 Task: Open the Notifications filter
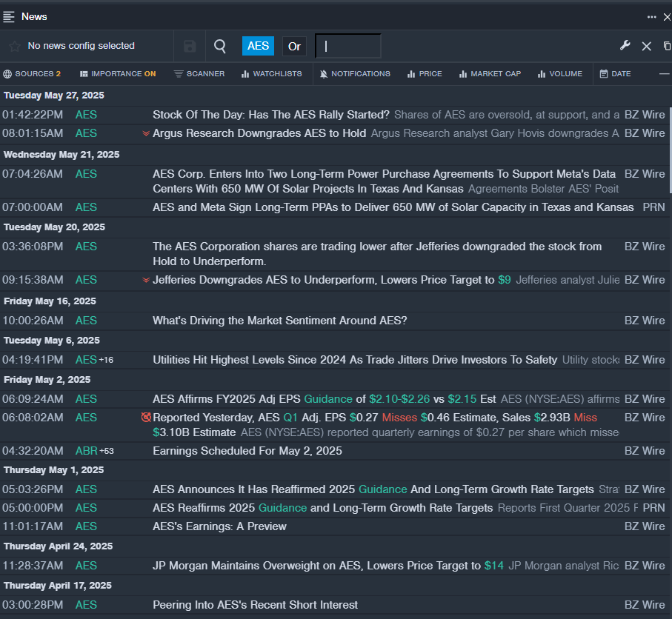pyautogui.click(x=355, y=74)
